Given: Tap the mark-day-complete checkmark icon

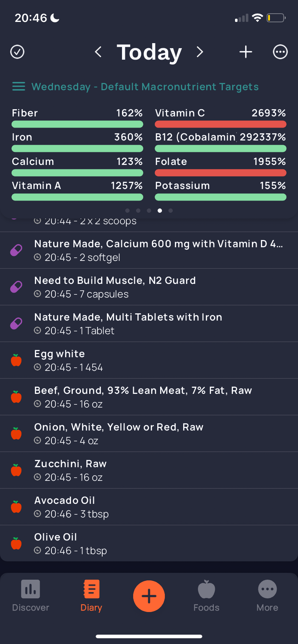Looking at the screenshot, I should click(17, 52).
